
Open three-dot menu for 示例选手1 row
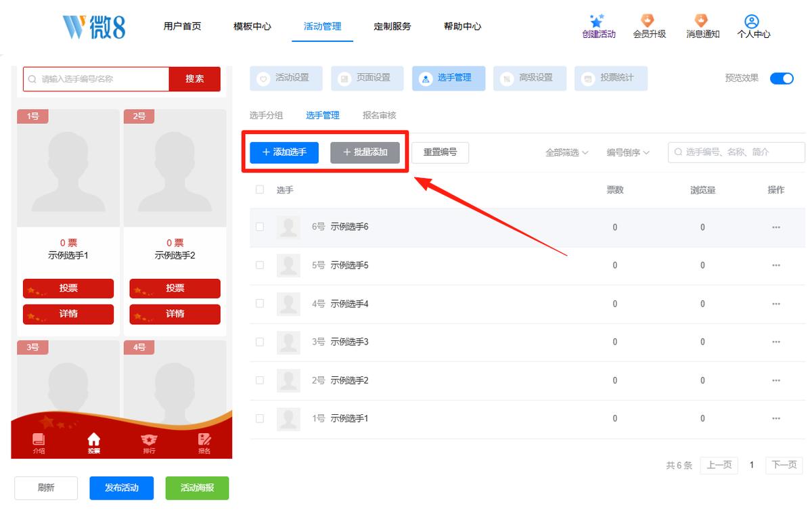click(x=776, y=419)
